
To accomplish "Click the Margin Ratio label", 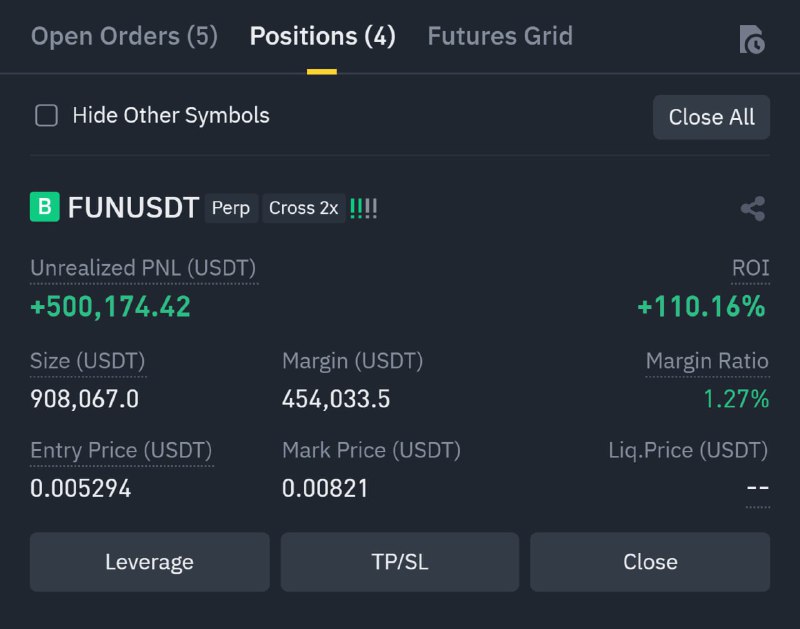I will pyautogui.click(x=707, y=361).
